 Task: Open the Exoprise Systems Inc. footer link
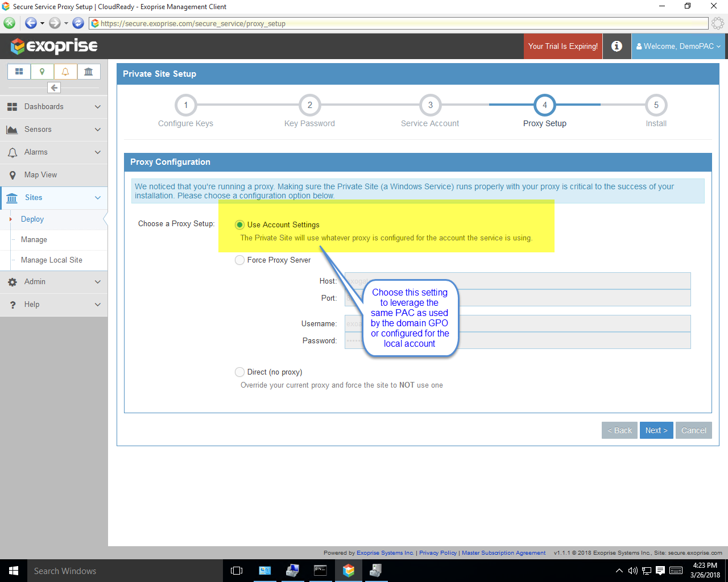[x=385, y=552]
